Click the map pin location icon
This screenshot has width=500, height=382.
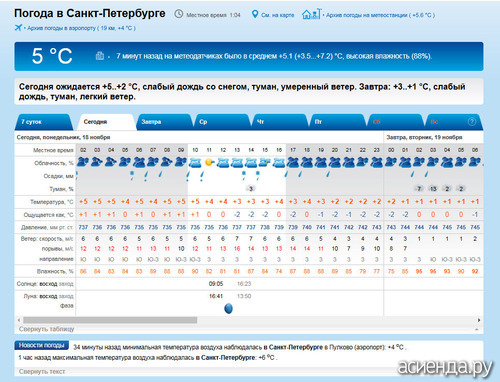click(255, 14)
